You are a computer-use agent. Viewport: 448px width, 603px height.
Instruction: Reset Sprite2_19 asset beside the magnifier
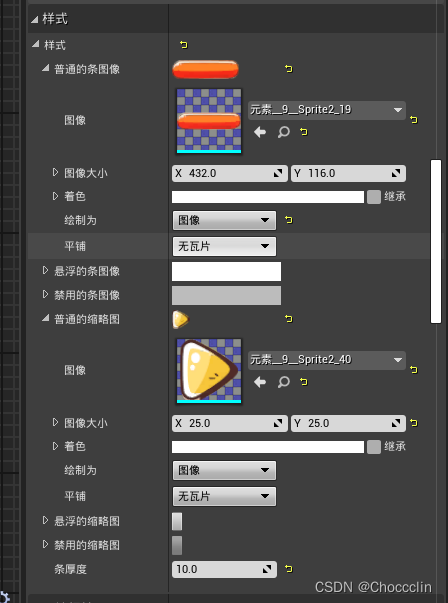(x=304, y=132)
